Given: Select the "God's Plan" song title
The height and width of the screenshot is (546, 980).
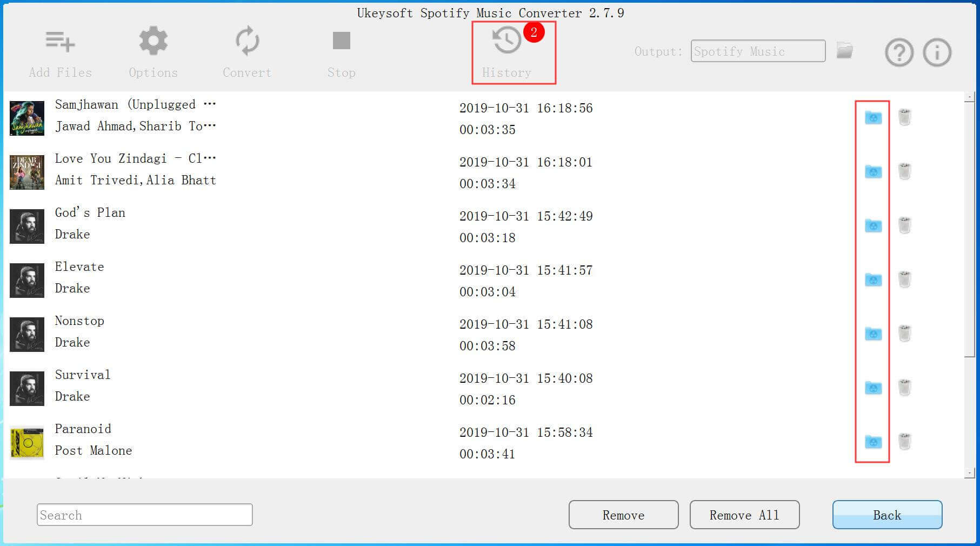Looking at the screenshot, I should click(90, 212).
